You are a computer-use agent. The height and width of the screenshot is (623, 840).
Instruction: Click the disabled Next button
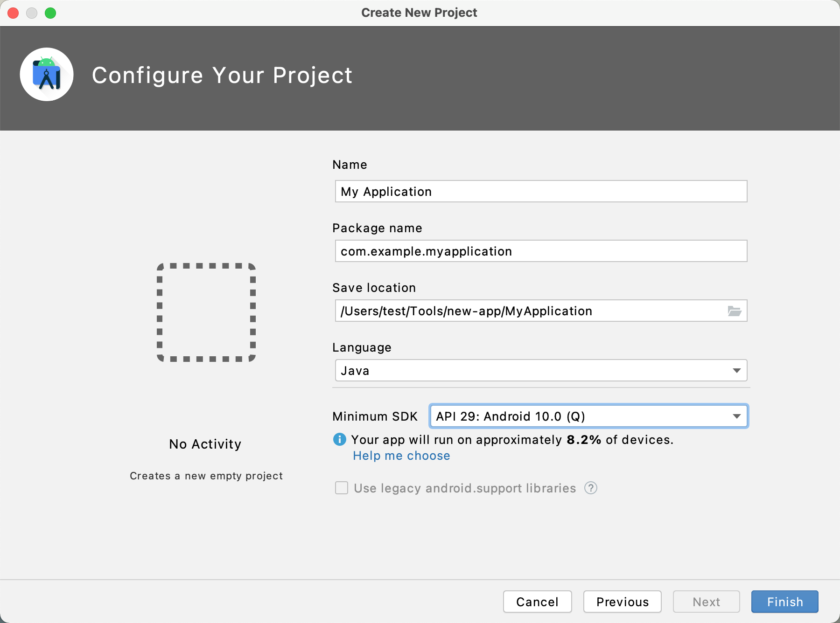pyautogui.click(x=706, y=602)
